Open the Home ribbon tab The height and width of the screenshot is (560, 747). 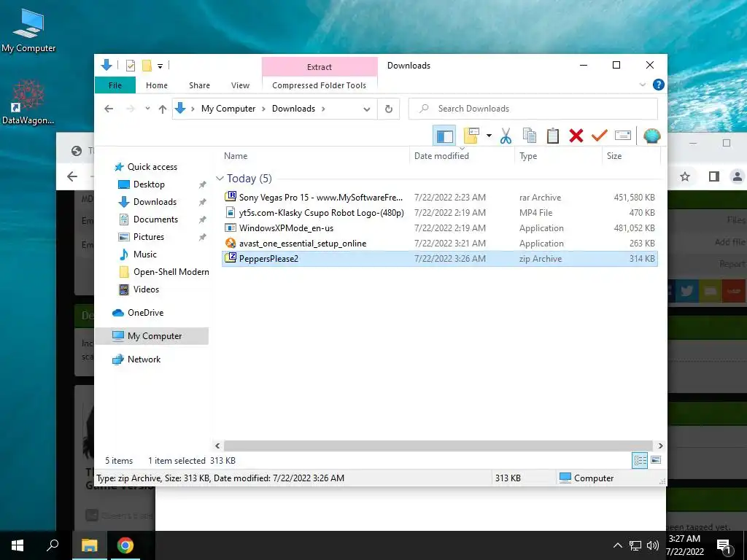coord(157,85)
